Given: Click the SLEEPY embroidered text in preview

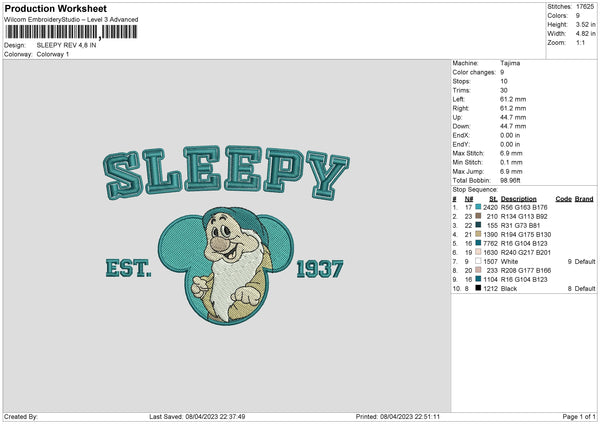Looking at the screenshot, I should tap(226, 173).
